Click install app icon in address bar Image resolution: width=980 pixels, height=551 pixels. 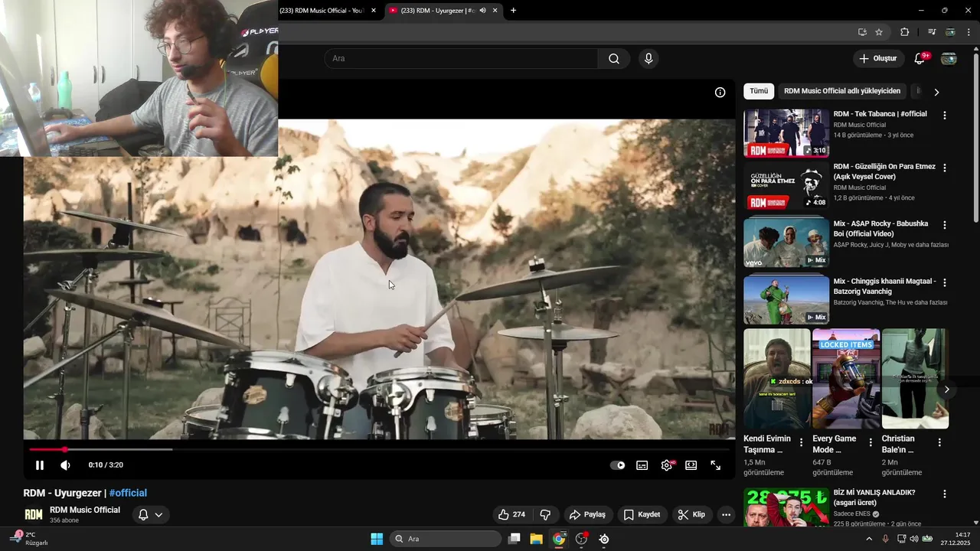pyautogui.click(x=862, y=32)
